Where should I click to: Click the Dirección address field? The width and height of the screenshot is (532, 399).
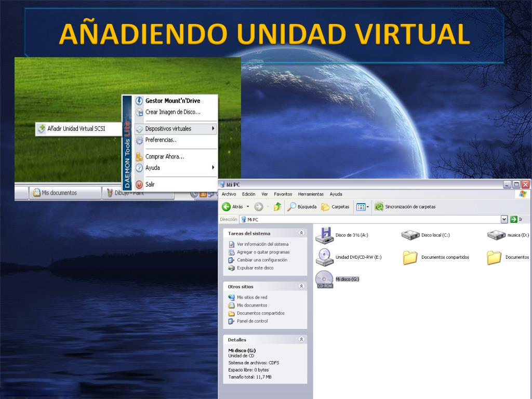pos(370,220)
